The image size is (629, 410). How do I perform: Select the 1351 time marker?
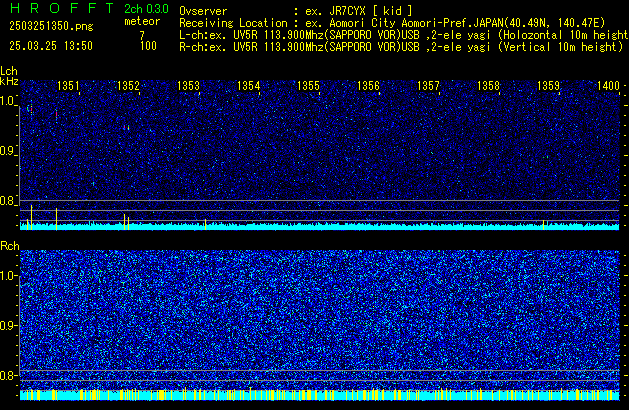pos(68,86)
